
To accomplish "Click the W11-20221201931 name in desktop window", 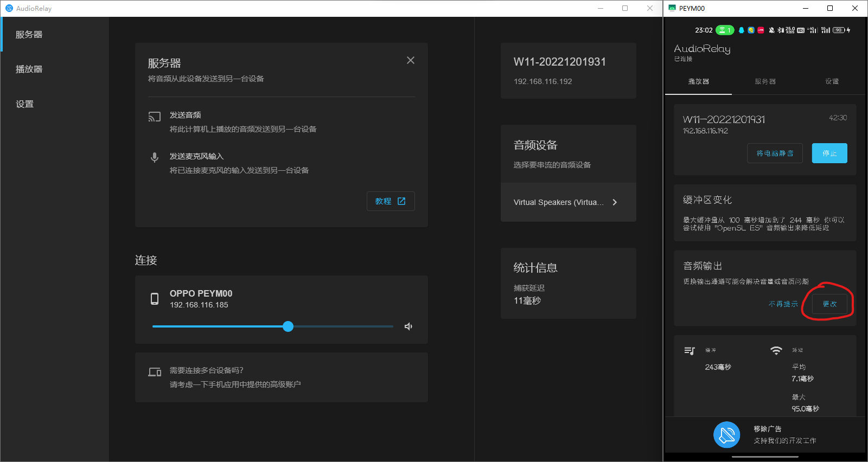I will tap(560, 62).
